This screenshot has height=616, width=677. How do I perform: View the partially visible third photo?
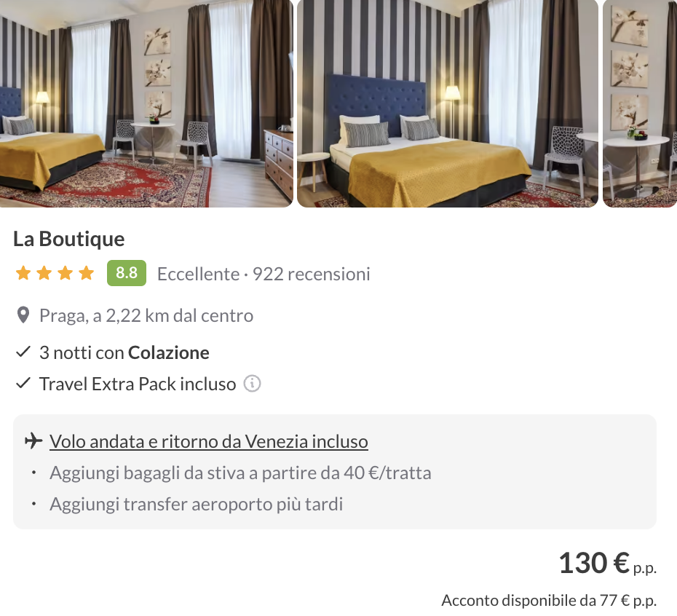(640, 103)
